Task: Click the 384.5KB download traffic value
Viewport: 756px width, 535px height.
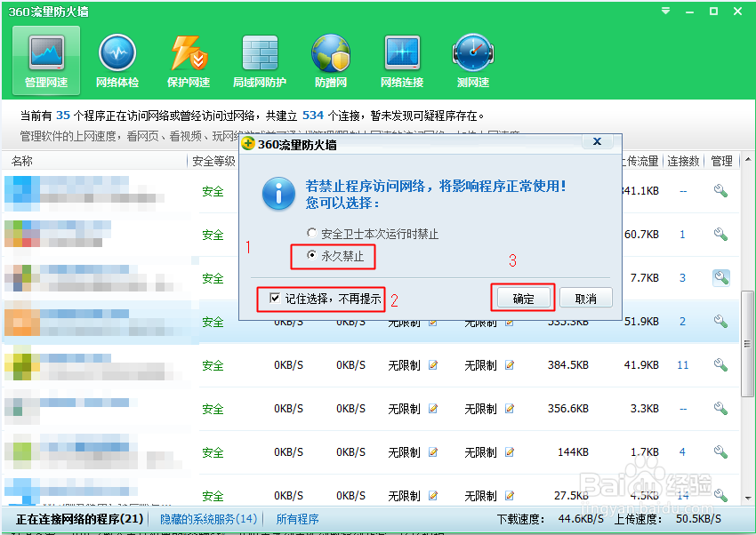Action: tap(568, 365)
